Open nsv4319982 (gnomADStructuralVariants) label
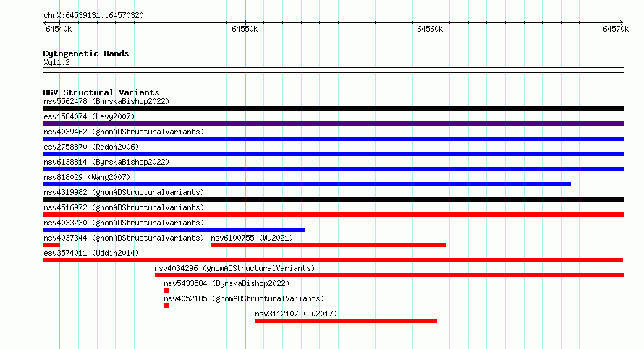 pyautogui.click(x=124, y=192)
